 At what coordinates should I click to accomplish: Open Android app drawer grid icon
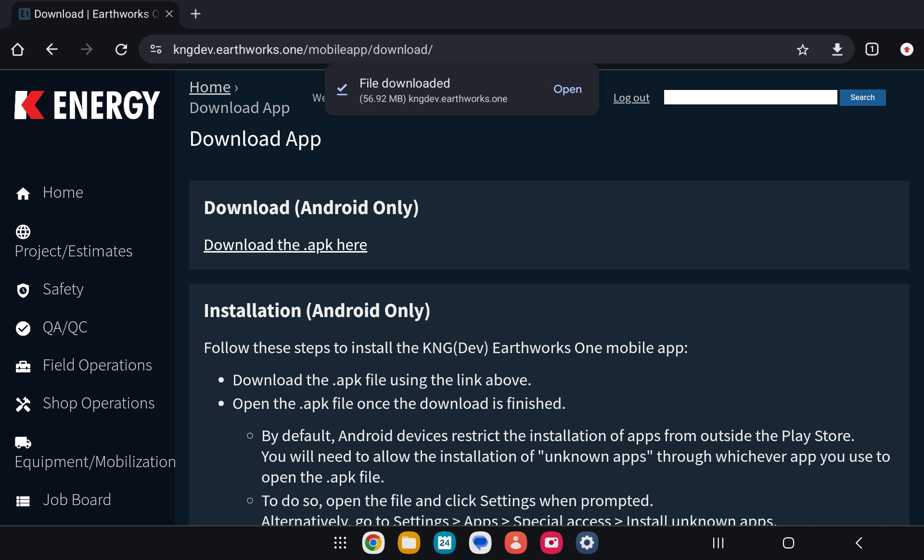[x=340, y=543]
